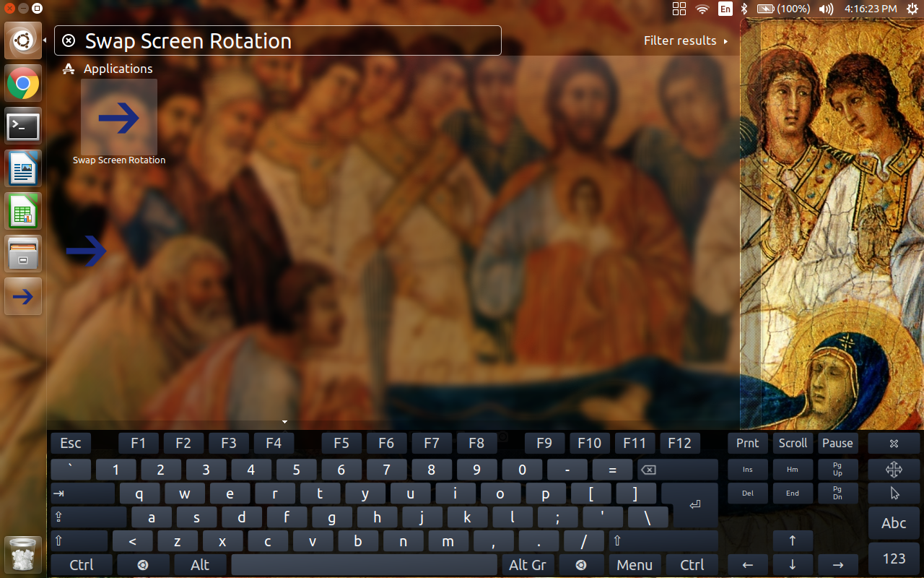Open the En keyboard layout indicator

click(725, 9)
